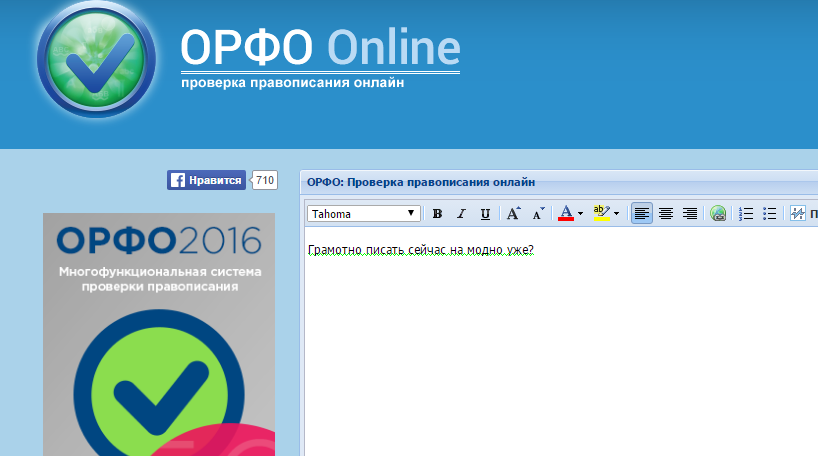Toggle bold formatting
The width and height of the screenshot is (818, 456).
pyautogui.click(x=437, y=214)
